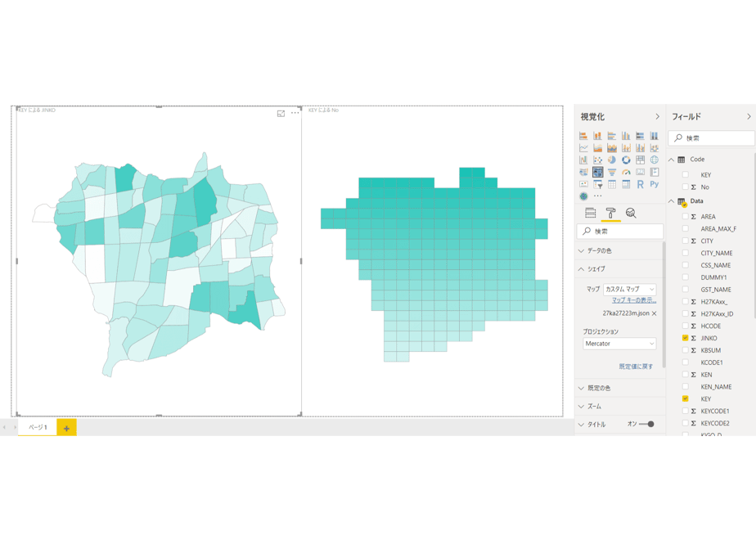Viewport: 756px width, 540px height.
Task: Select the stacked bar chart visual
Action: pos(583,136)
